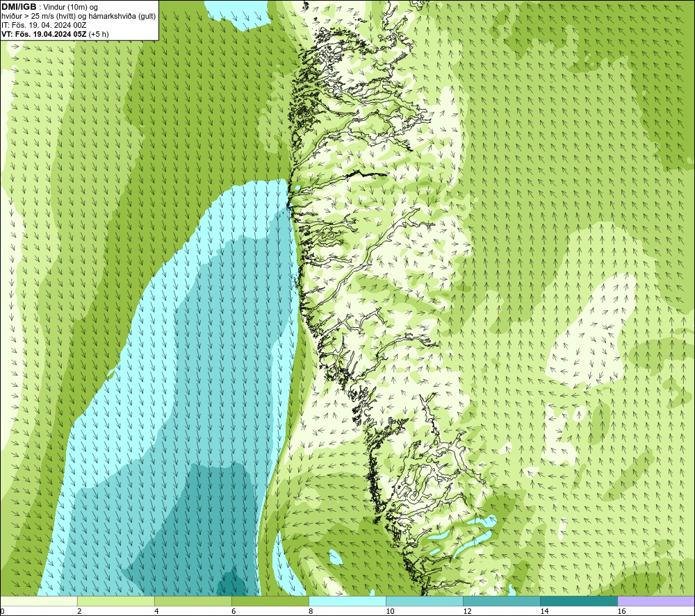
Task: Click the IT: Fös. 19. 04. 2024 00Z line
Action: tap(44, 25)
